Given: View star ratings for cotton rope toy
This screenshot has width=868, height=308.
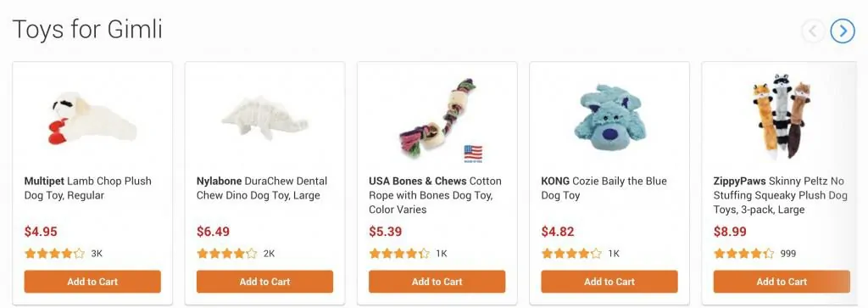Looking at the screenshot, I should tap(399, 254).
